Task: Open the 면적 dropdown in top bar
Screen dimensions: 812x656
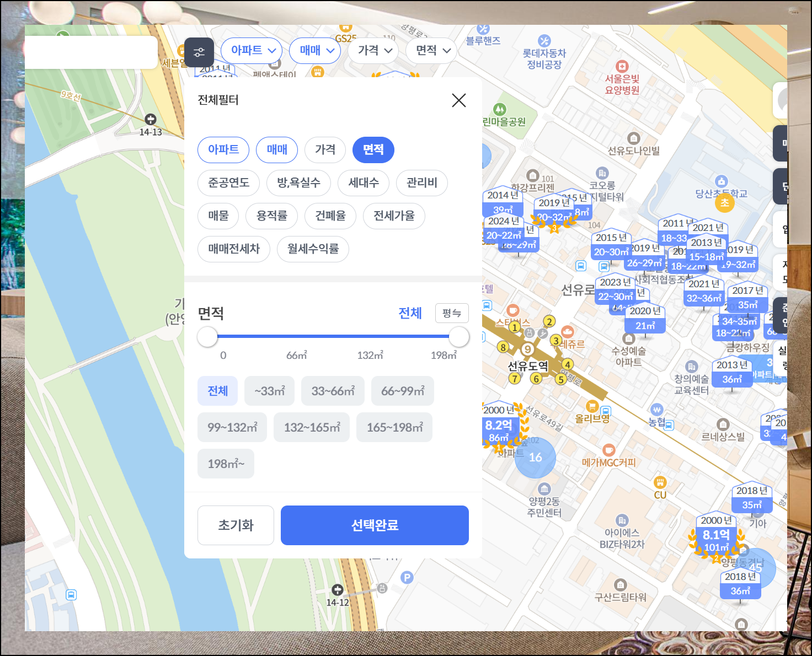Action: 431,51
